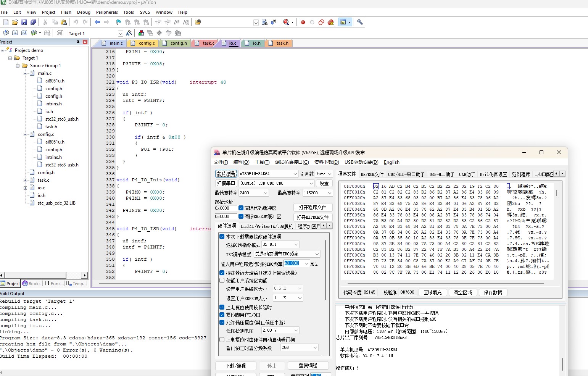Screen dimensions: 588x376
Task: Open Options for Target magic wand icon
Action: click(x=129, y=33)
